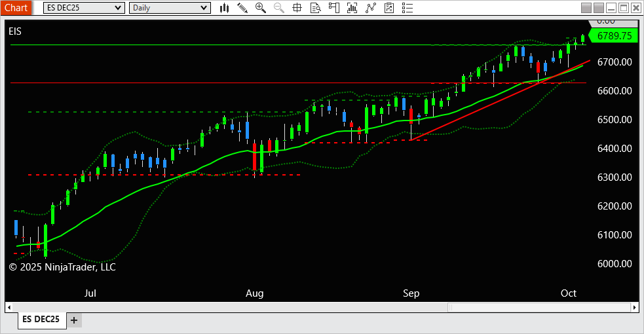Click the Jul time axis label
The height and width of the screenshot is (334, 644).
pos(90,293)
